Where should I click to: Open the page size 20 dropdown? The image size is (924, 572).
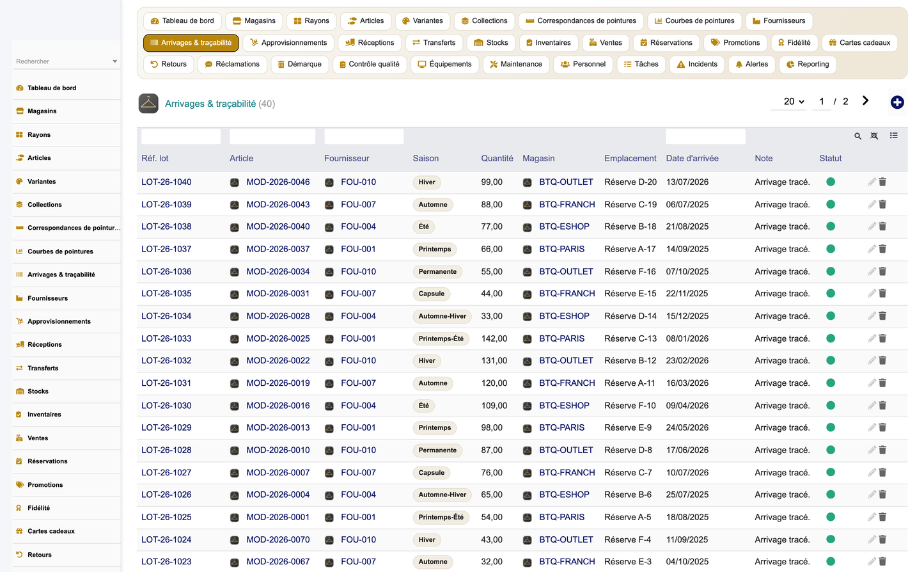794,102
